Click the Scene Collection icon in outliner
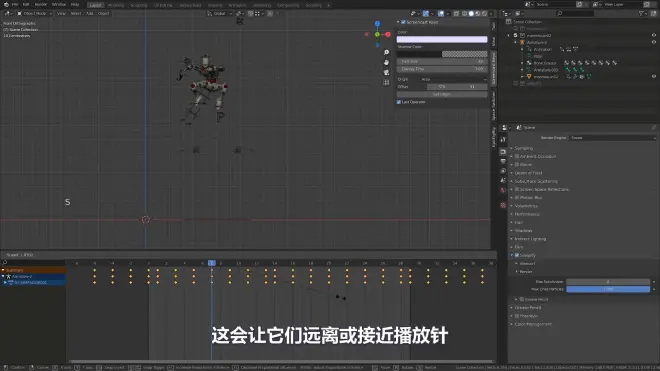The width and height of the screenshot is (660, 371). [x=508, y=21]
